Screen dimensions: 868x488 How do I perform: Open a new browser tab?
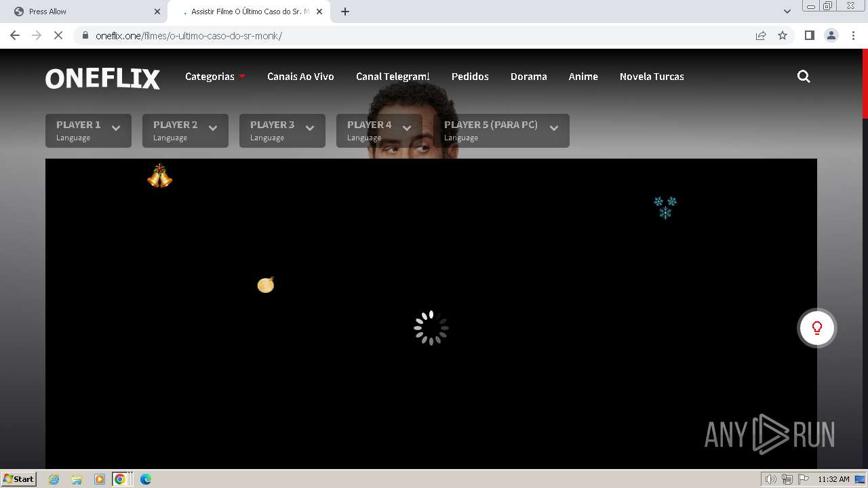coord(345,12)
